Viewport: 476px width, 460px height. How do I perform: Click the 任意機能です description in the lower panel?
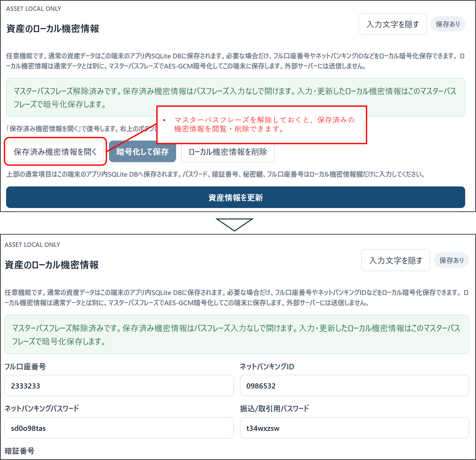click(237, 298)
